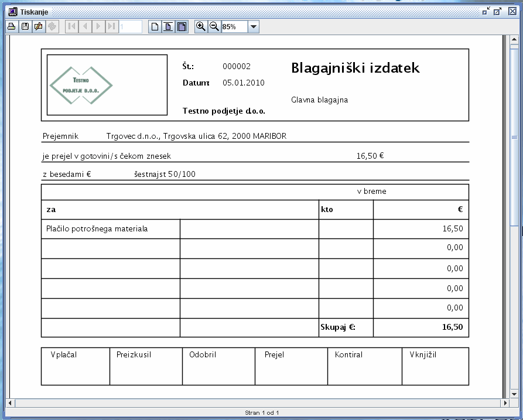Image resolution: width=523 pixels, height=420 pixels.
Task: Click the 'je prejel v gotovini/s čekom znesek' line
Action: (107, 156)
